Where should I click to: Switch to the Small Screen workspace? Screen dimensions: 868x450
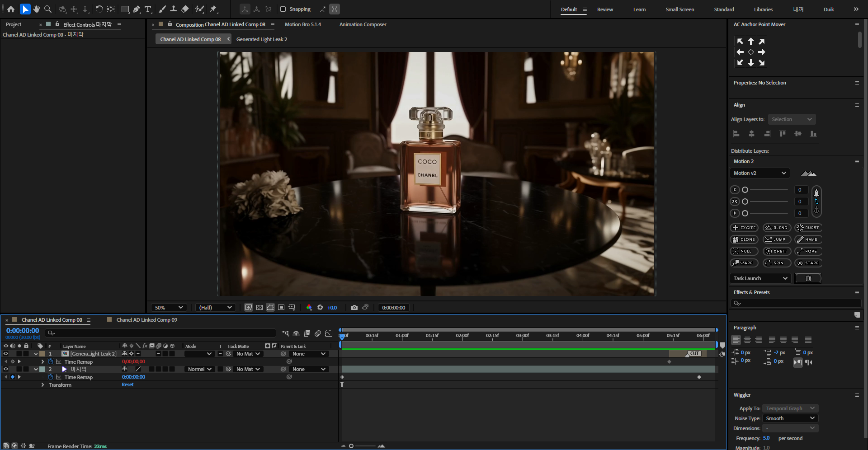click(679, 9)
